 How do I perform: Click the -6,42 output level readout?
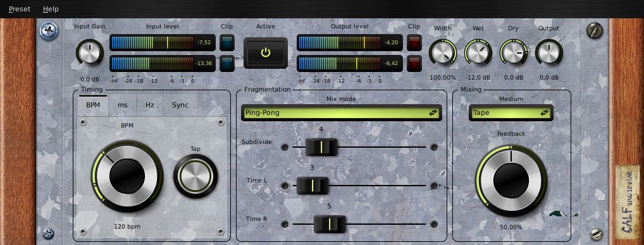[392, 63]
